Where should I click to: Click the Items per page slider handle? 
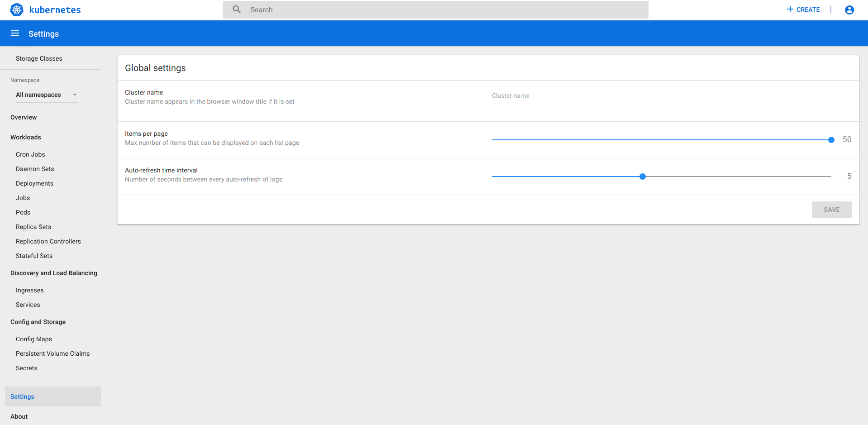pos(831,140)
